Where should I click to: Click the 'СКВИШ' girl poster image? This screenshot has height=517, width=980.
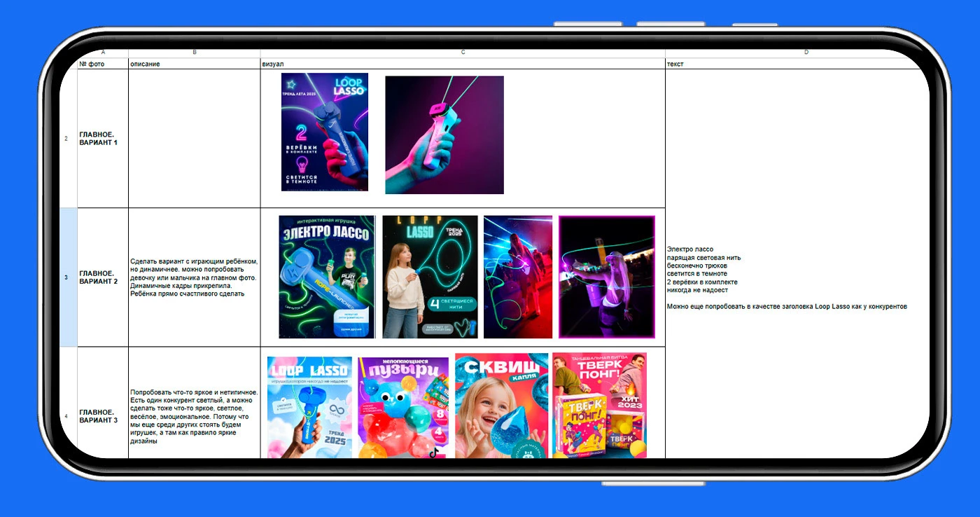tap(502, 405)
